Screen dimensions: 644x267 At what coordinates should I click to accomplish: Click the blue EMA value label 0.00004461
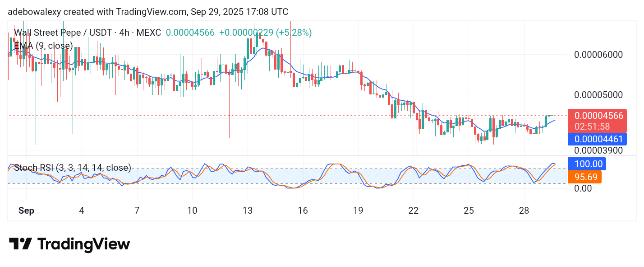click(598, 139)
